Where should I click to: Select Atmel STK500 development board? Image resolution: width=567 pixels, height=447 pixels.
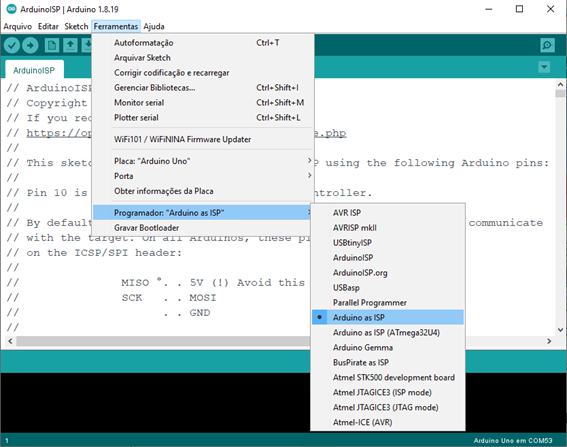388,378
